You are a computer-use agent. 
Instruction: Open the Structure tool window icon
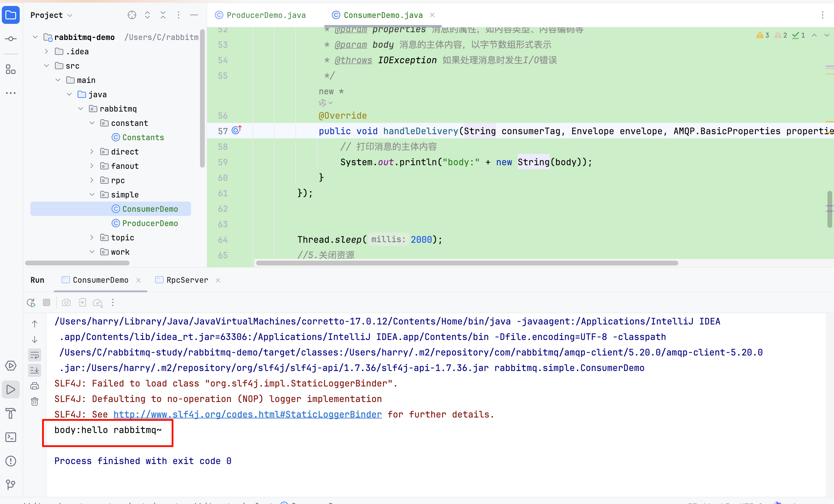pyautogui.click(x=10, y=70)
